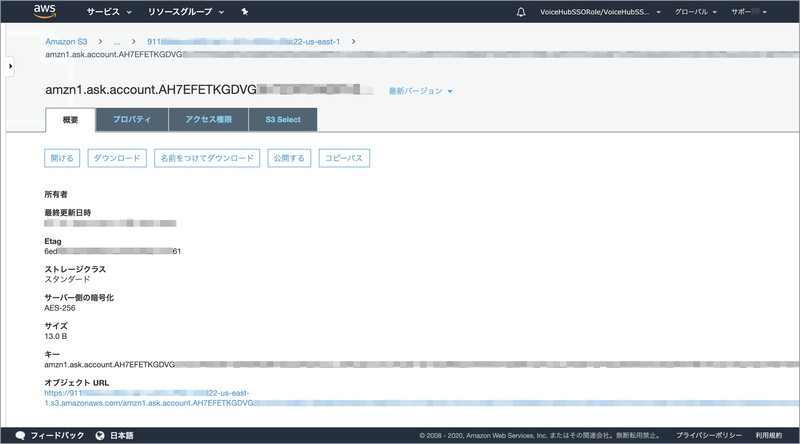
Task: Open notifications bell icon
Action: [x=521, y=12]
